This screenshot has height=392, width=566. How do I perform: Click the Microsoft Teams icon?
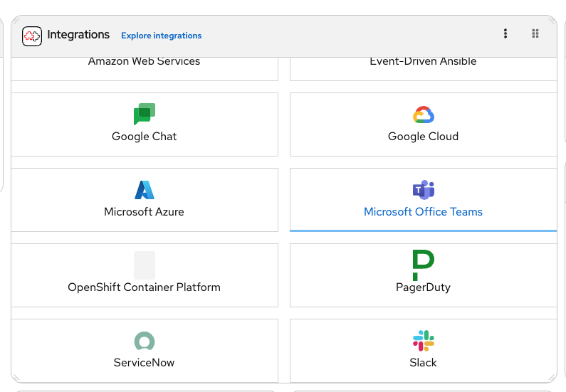tap(424, 190)
